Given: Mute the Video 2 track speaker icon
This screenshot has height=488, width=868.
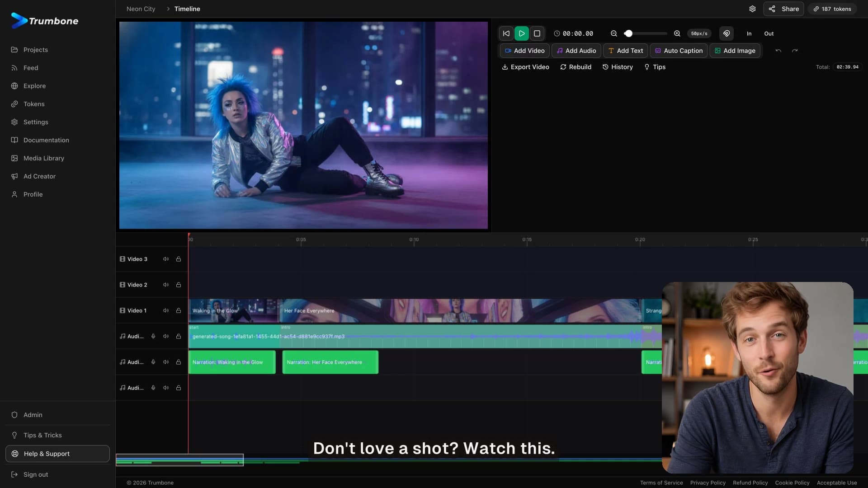Looking at the screenshot, I should point(166,285).
